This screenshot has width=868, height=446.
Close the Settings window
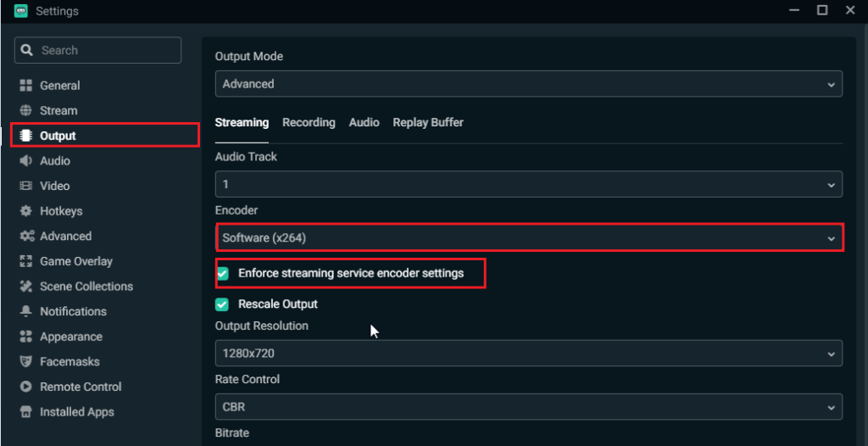850,10
